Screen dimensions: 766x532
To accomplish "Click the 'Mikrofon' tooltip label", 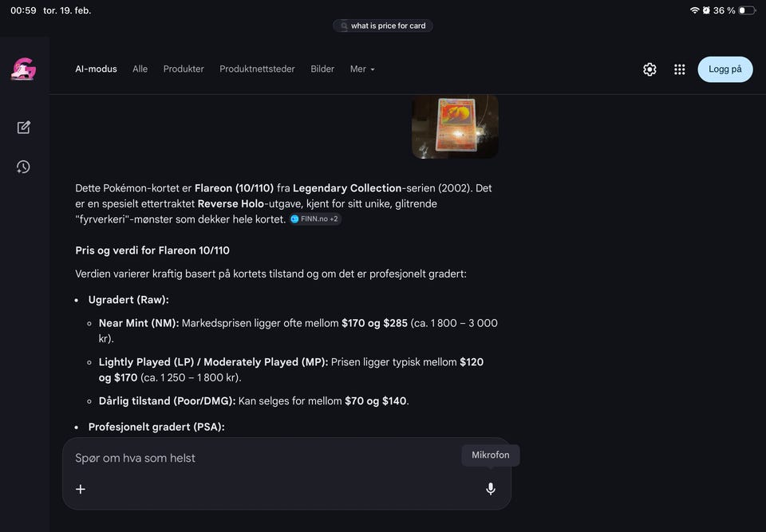I will [491, 455].
